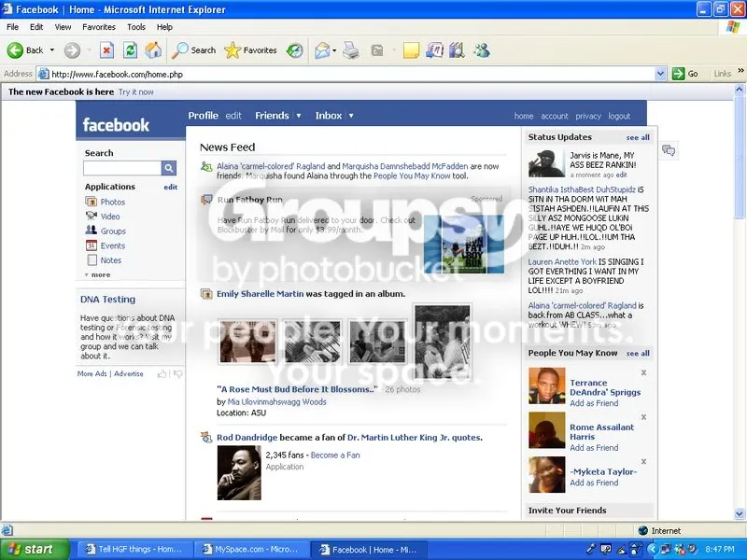Click into the Facebook search field
The image size is (747, 560).
click(x=122, y=168)
